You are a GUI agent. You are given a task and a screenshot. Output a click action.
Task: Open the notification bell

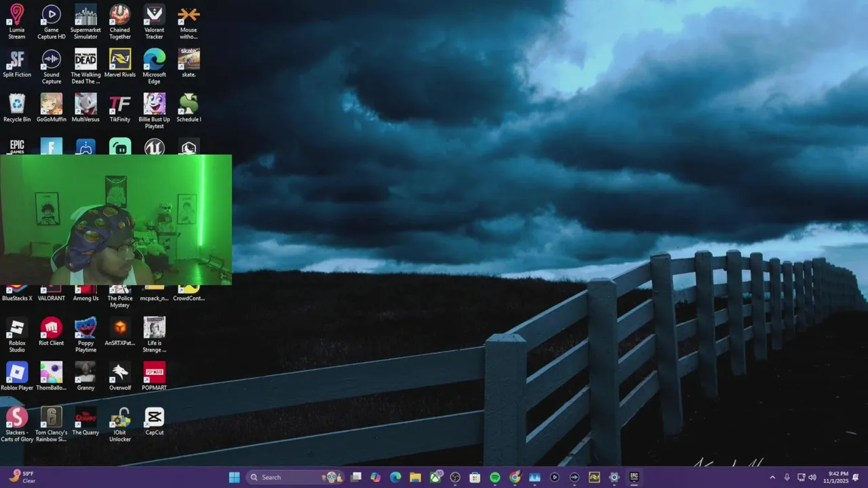[x=856, y=477]
